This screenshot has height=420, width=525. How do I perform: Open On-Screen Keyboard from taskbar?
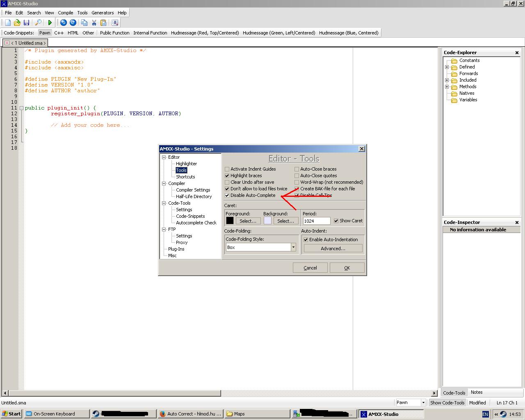[57, 414]
